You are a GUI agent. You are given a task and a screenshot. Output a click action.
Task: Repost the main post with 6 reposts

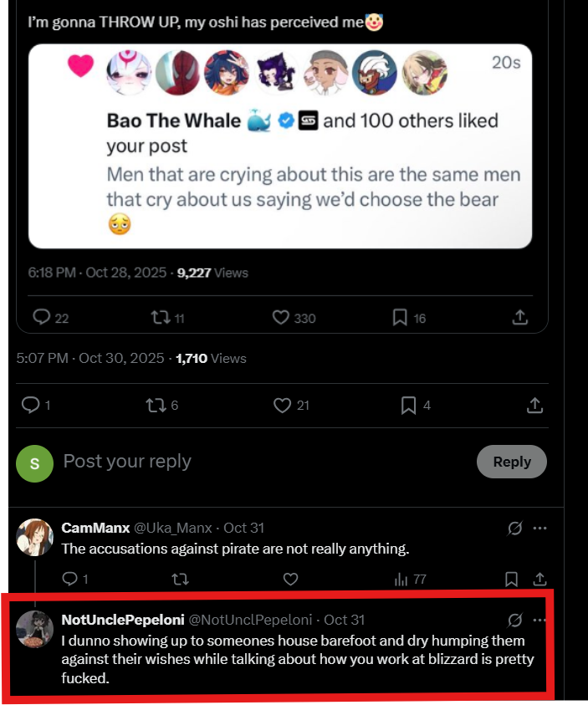pyautogui.click(x=156, y=406)
